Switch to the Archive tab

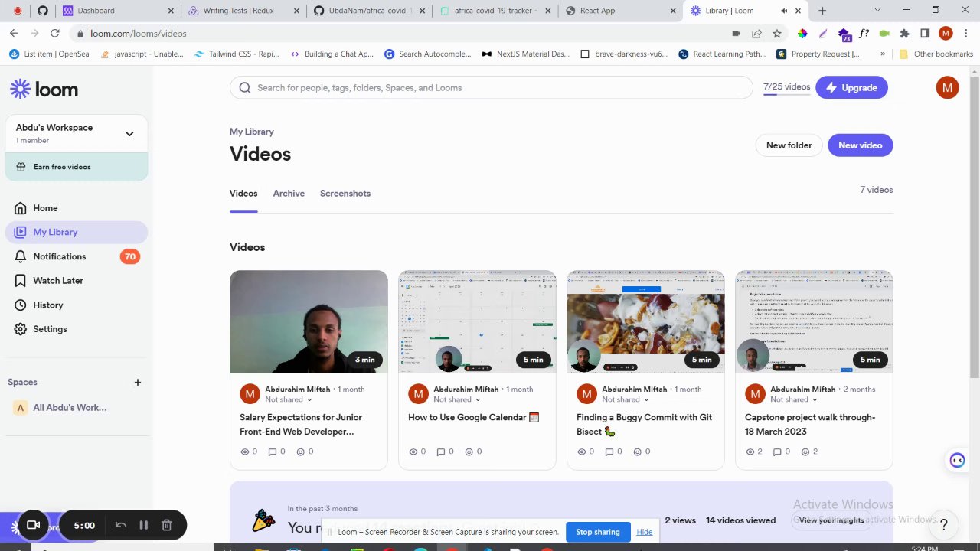289,194
